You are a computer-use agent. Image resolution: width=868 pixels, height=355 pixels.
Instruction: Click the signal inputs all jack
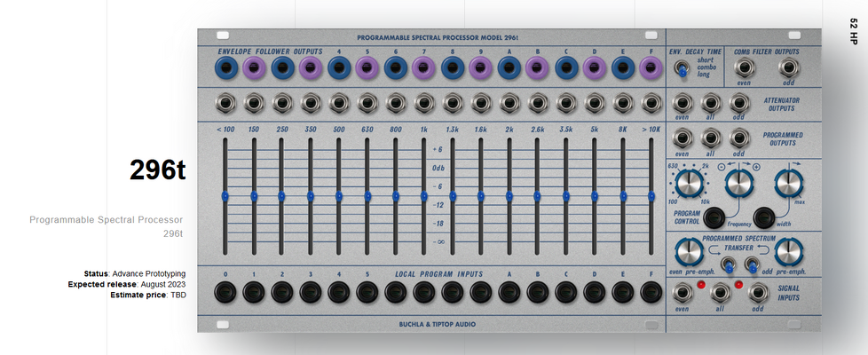tap(720, 292)
